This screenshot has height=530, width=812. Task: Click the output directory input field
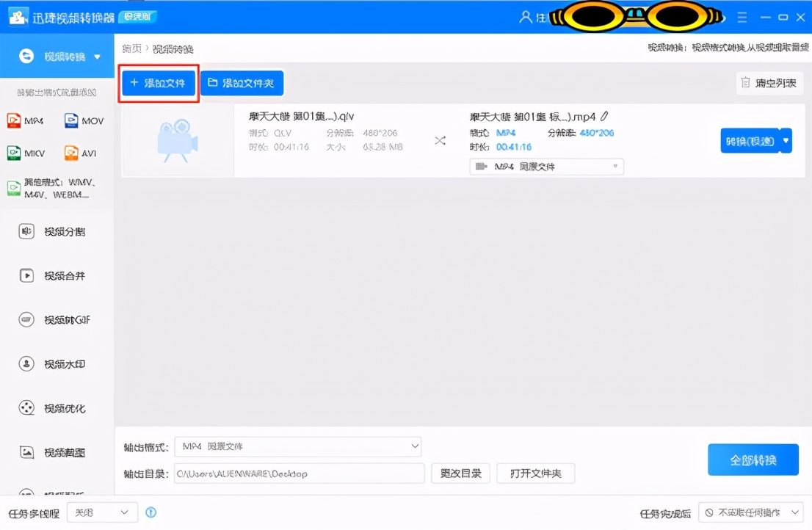coord(298,473)
